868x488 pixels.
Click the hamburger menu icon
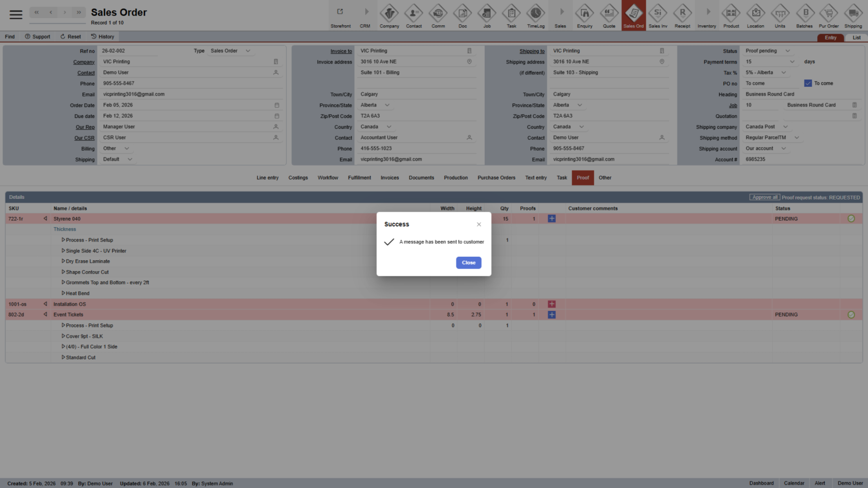click(x=16, y=14)
